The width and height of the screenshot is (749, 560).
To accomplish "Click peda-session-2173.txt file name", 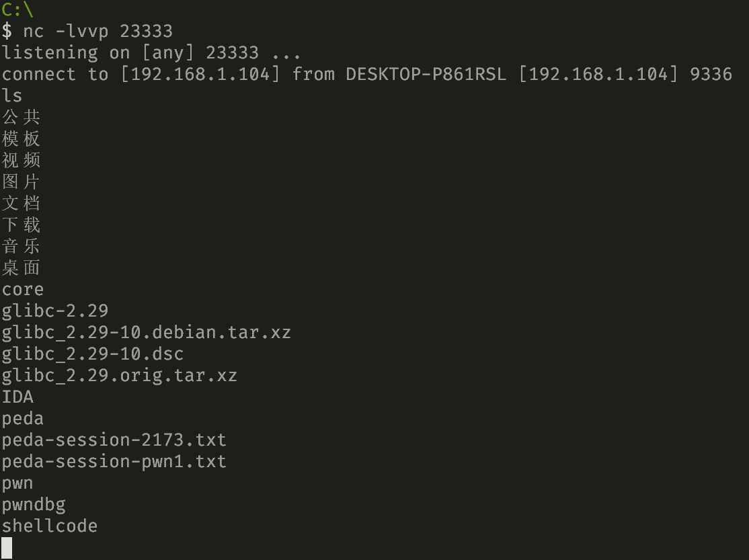I will click(x=114, y=440).
